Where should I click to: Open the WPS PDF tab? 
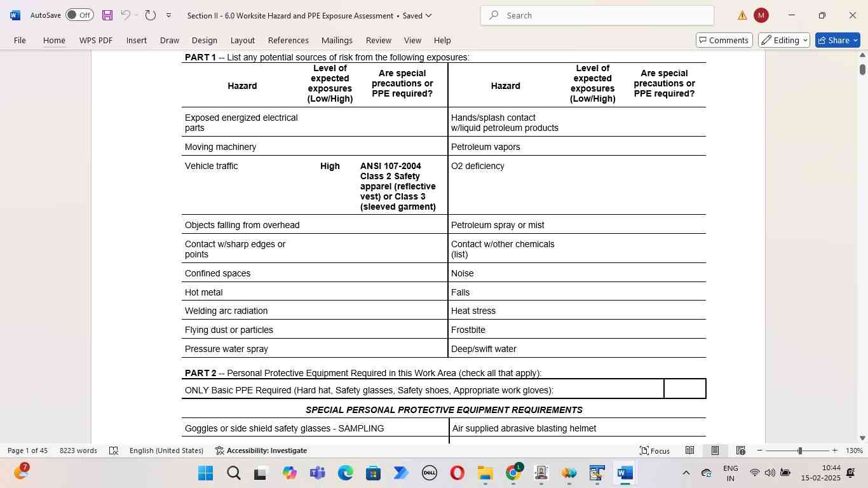coord(96,40)
